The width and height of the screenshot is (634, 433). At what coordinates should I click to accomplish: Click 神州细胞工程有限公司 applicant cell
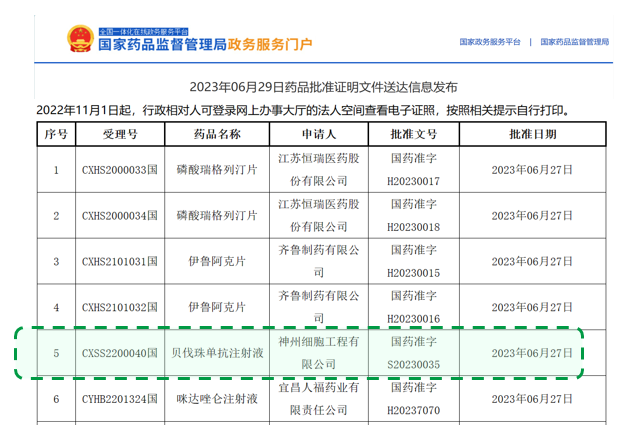click(319, 353)
